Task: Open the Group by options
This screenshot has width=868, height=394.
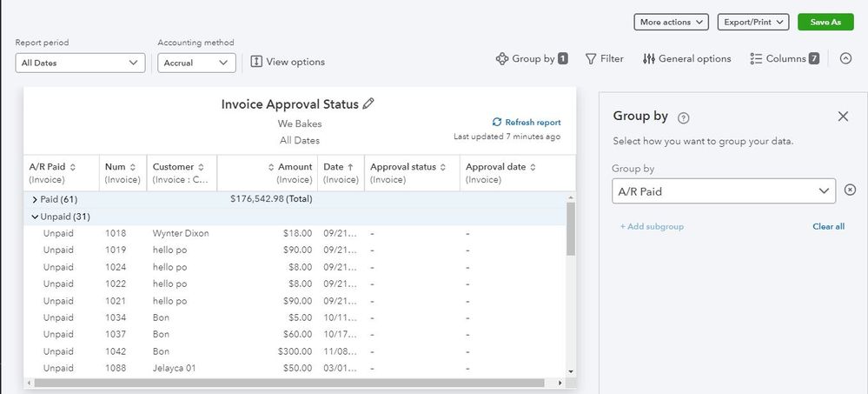Action: (531, 59)
